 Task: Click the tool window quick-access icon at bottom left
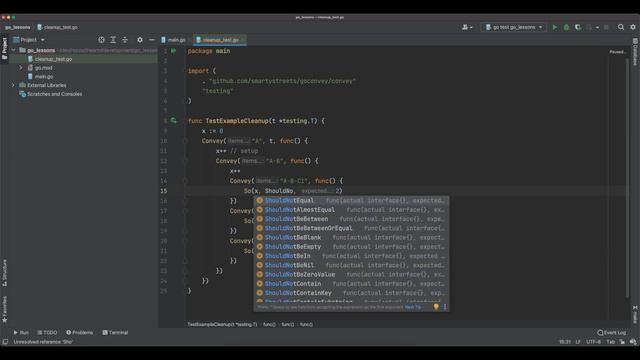(x=5, y=342)
